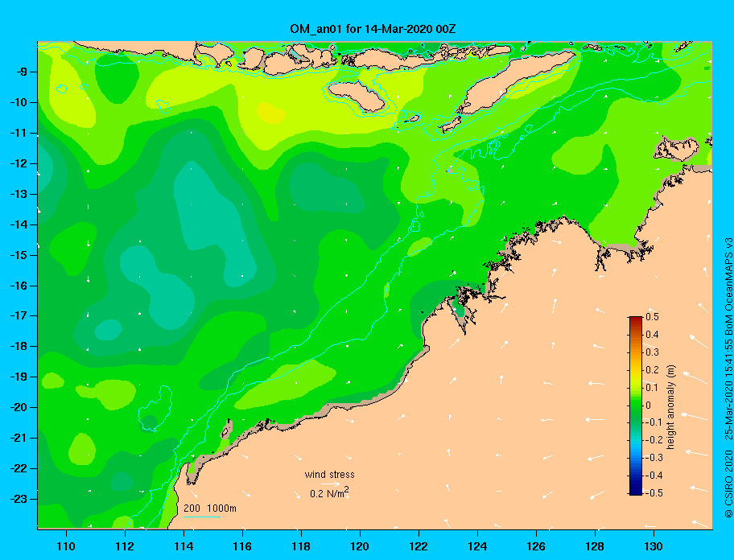The width and height of the screenshot is (734, 560).
Task: Click the "0.3" colorbar tick label
Action: point(652,352)
